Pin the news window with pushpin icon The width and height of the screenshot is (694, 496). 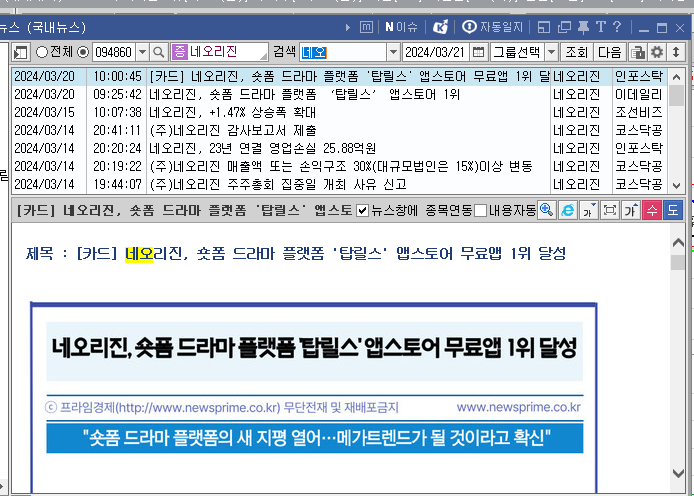(x=583, y=27)
